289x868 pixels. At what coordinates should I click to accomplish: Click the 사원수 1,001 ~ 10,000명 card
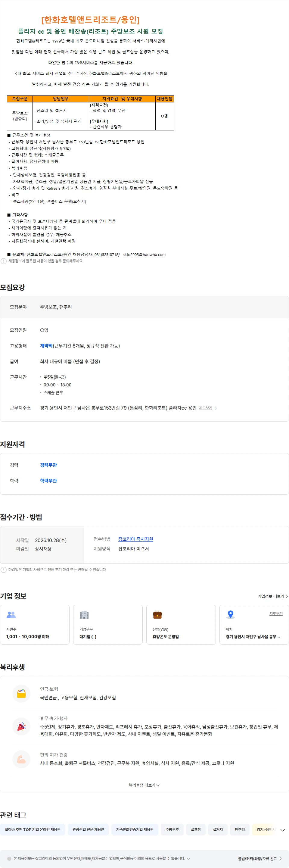tap(35, 624)
